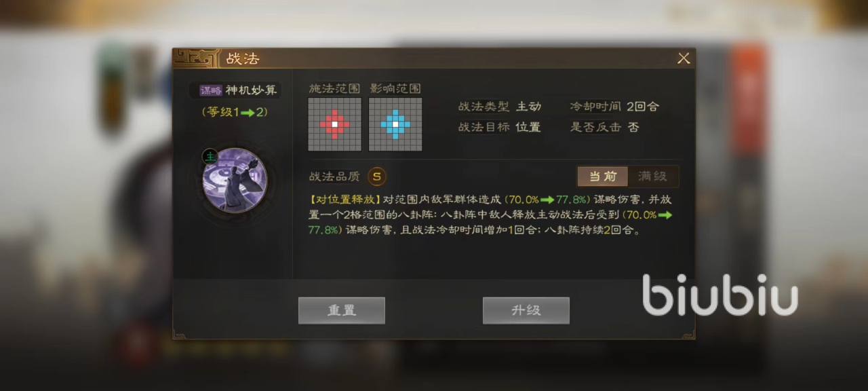Viewport: 868px width, 391px height.
Task: Click the 是否反击 否 label
Action: pyautogui.click(x=604, y=127)
